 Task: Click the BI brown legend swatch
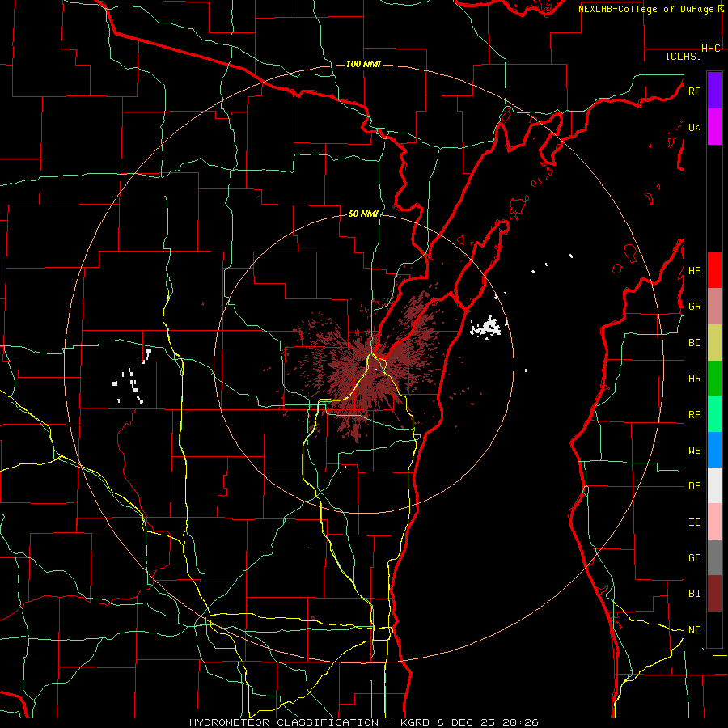pyautogui.click(x=714, y=594)
